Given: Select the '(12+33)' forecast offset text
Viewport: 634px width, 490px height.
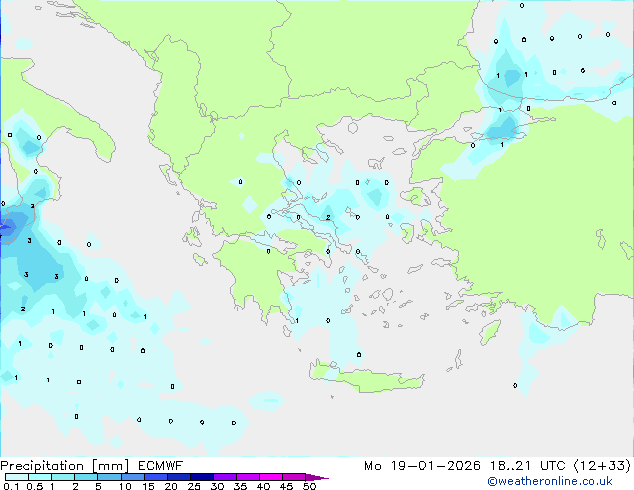Looking at the screenshot, I should (602, 466).
